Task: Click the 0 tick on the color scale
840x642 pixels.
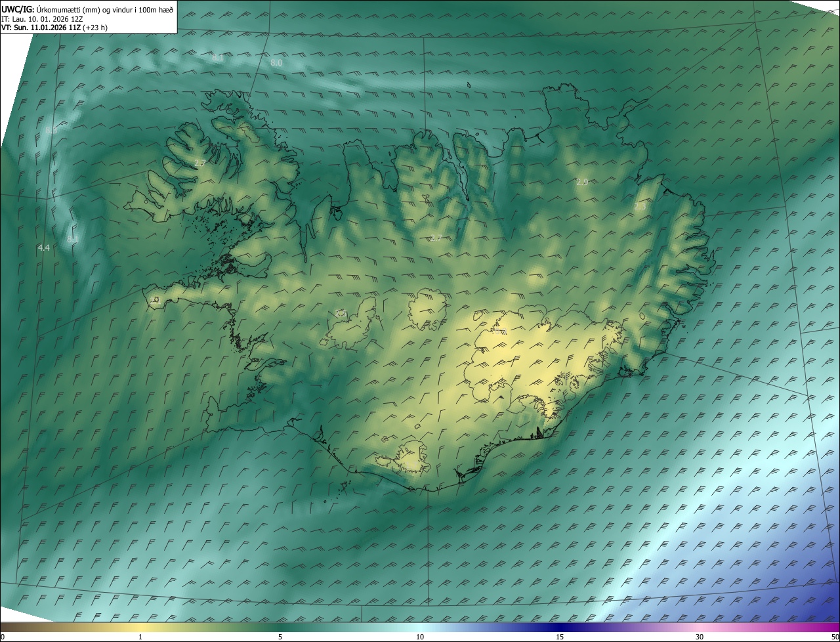Action: point(3,637)
